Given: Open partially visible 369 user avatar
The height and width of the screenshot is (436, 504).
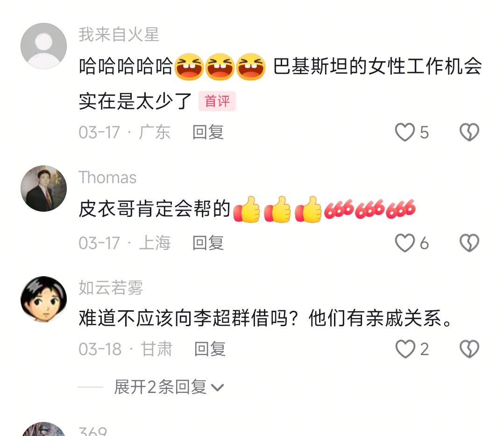Looking at the screenshot, I should click(x=44, y=429).
